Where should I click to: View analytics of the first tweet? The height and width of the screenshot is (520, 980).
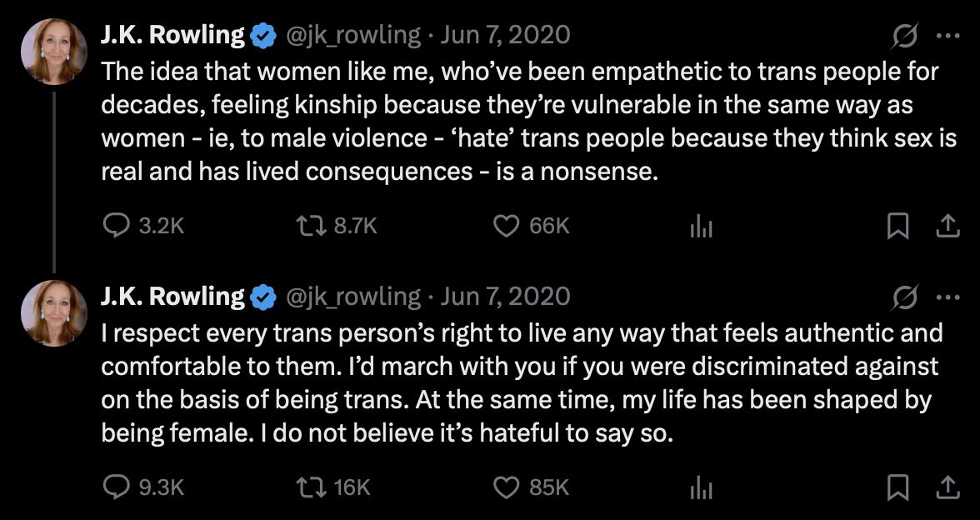point(702,227)
